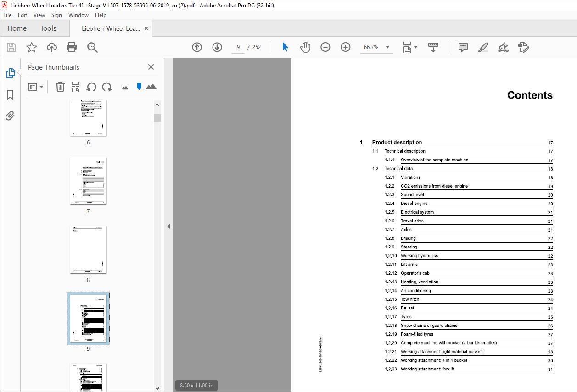Click the scrolling mode icon
Screen dimensions: 577x392
(x=433, y=47)
